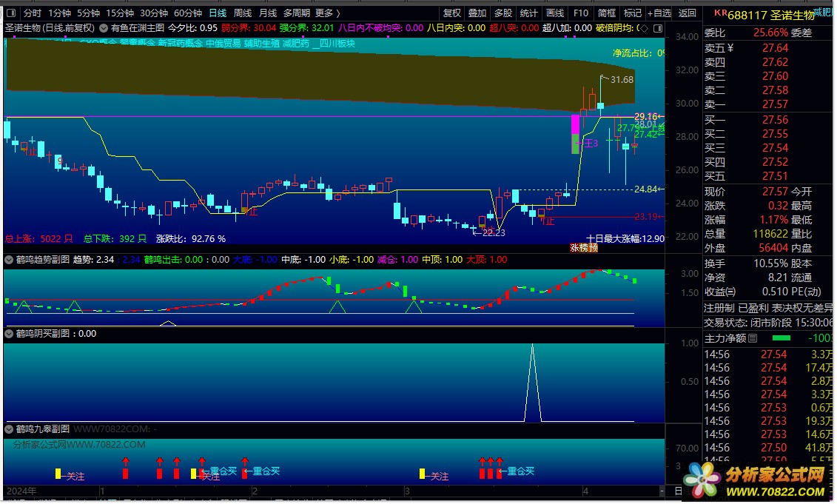Click the 复权 toolbar button

pyautogui.click(x=451, y=13)
